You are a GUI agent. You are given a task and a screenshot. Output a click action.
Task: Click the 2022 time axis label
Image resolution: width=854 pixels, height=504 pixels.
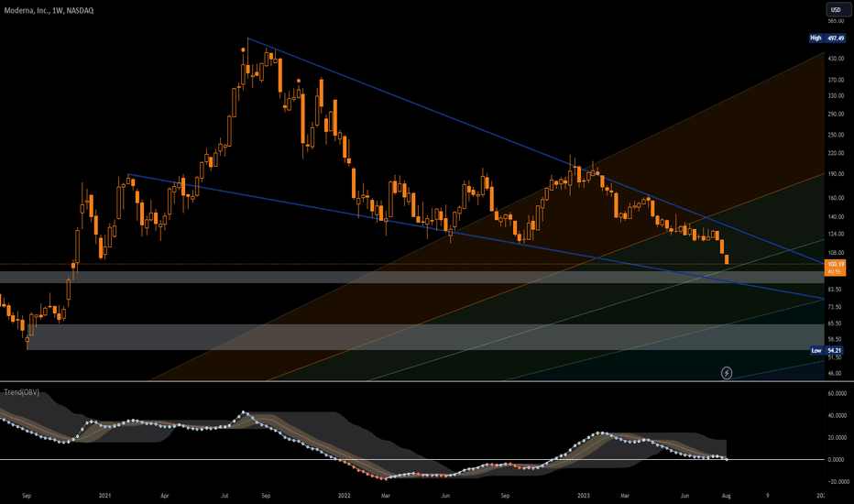click(345, 496)
